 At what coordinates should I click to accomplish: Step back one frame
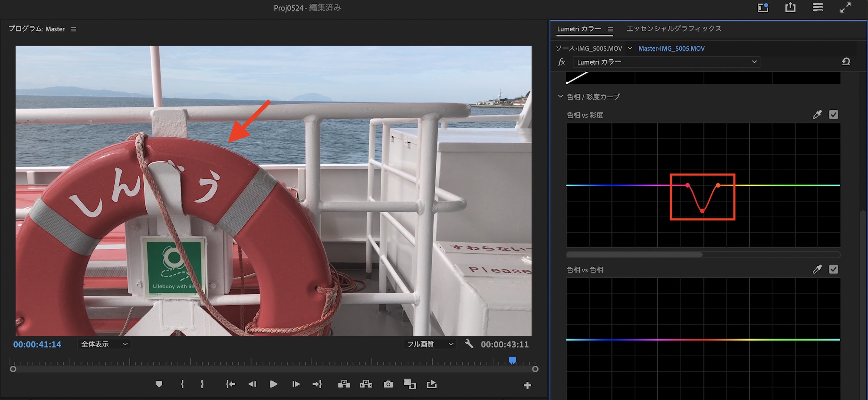252,384
